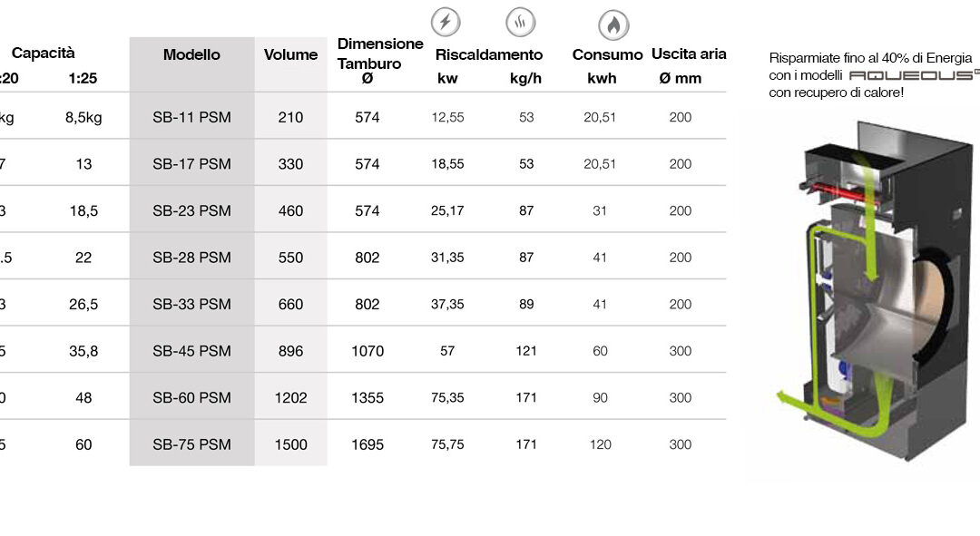Screen dimensions: 980x536
Task: Click the lightning bolt electric heating icon
Action: coord(446,22)
